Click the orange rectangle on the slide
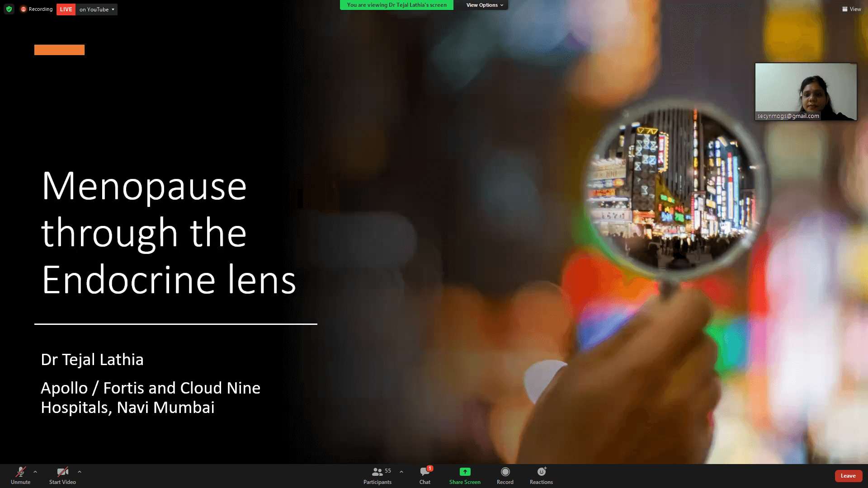 [59, 50]
